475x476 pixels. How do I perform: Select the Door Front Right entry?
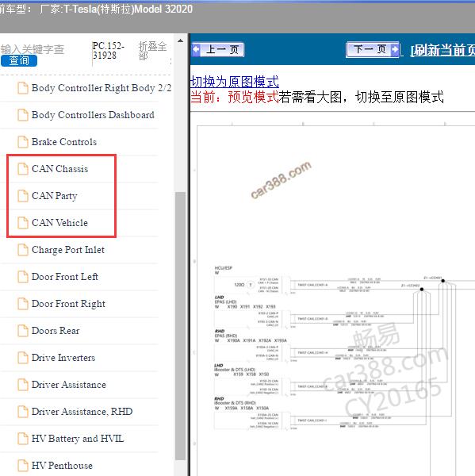(x=68, y=304)
